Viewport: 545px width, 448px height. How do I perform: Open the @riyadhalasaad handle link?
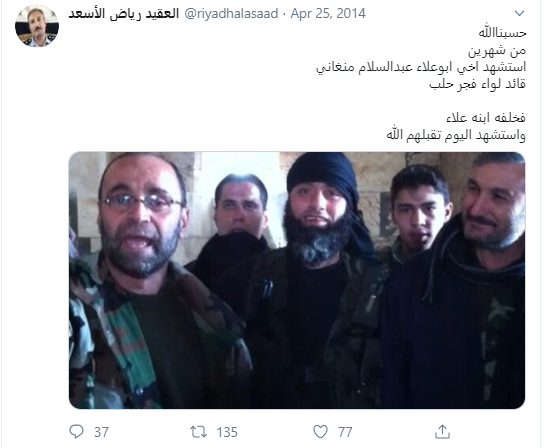coord(231,14)
